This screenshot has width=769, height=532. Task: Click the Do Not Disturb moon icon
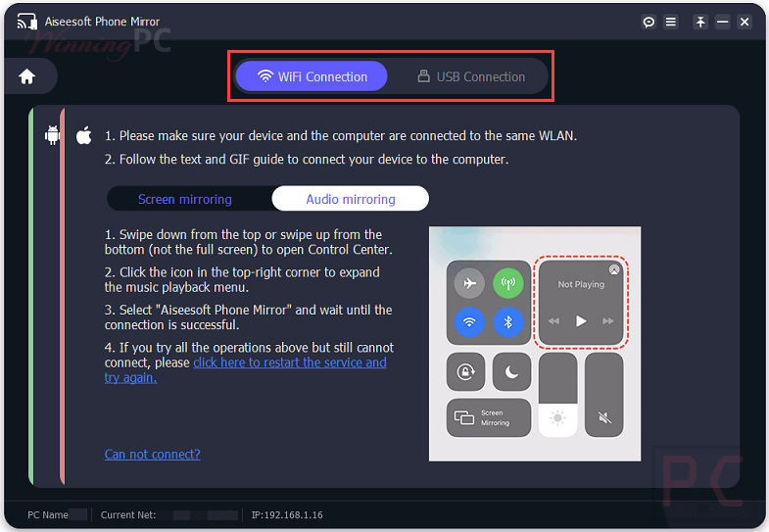click(511, 371)
